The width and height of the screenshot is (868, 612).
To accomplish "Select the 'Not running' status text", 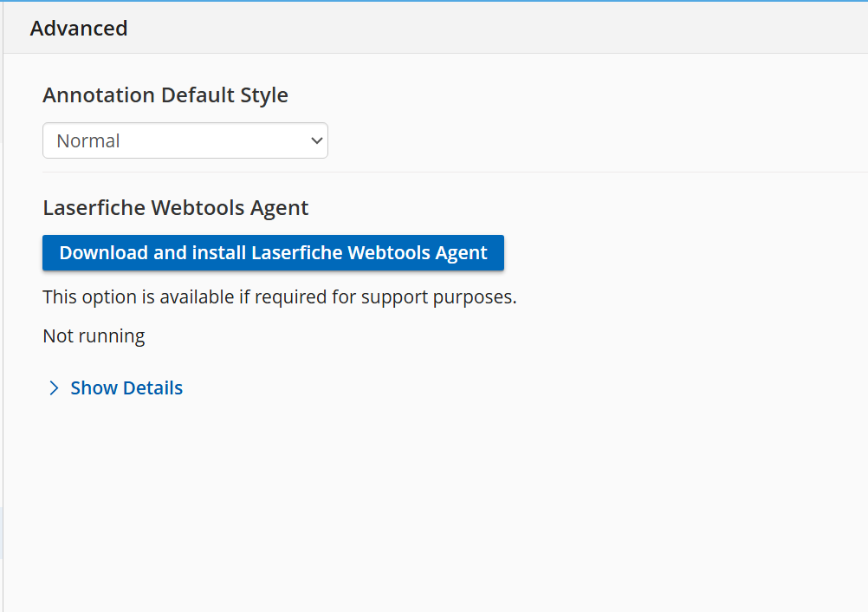I will (x=94, y=335).
